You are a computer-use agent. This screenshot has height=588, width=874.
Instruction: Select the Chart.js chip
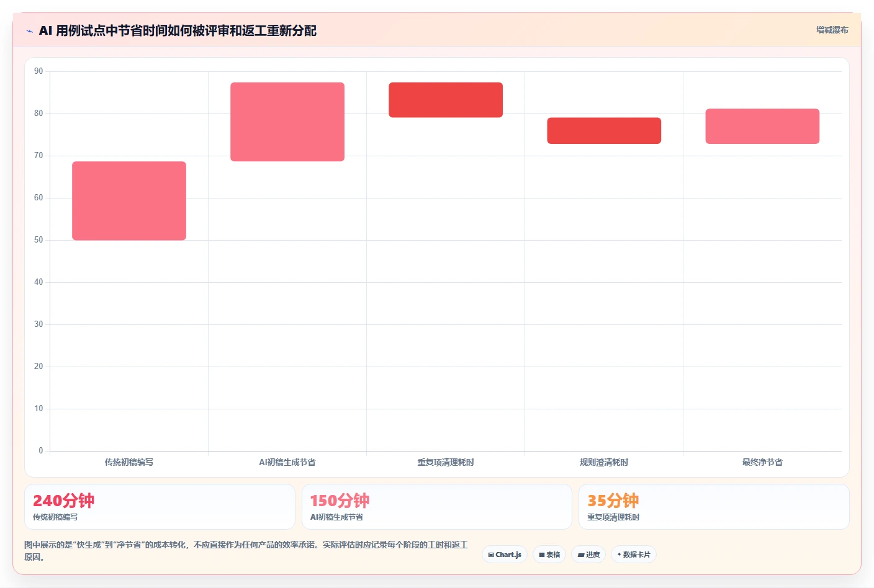tap(505, 555)
